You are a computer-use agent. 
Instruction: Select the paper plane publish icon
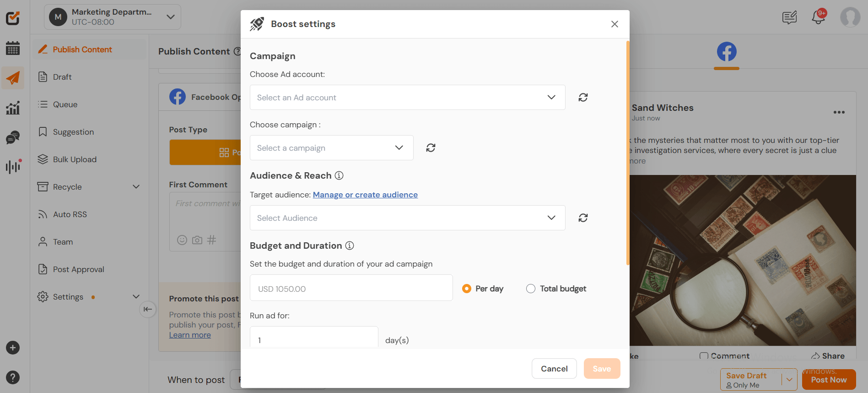tap(13, 78)
